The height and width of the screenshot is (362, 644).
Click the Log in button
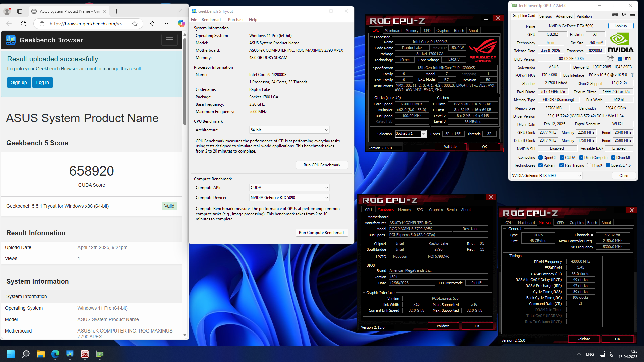(42, 83)
